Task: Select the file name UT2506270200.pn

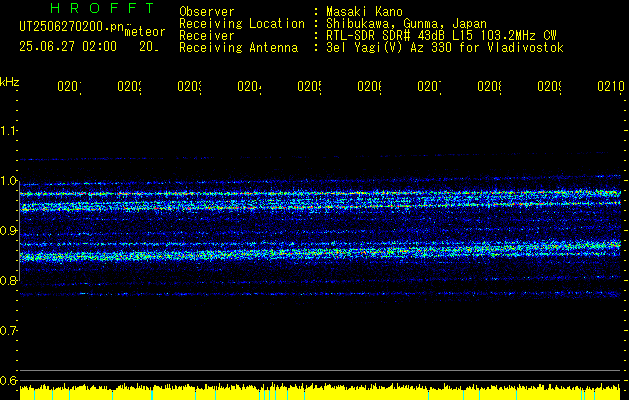Action: [72, 27]
